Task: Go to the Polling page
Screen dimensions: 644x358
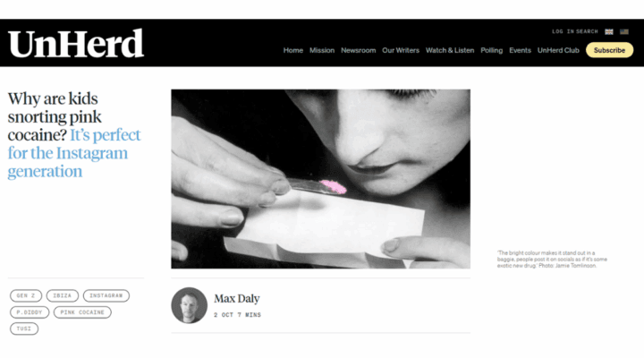Action: (492, 50)
